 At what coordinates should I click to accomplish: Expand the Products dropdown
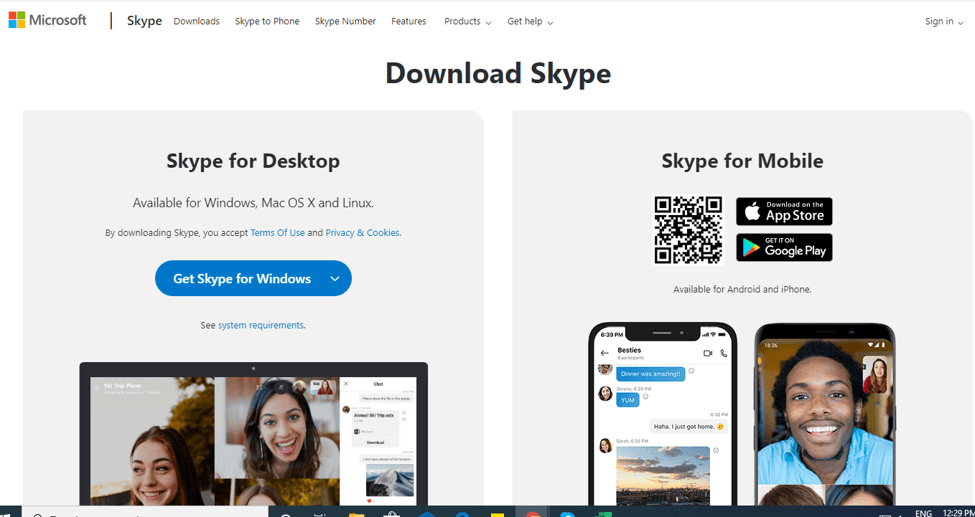tap(468, 21)
